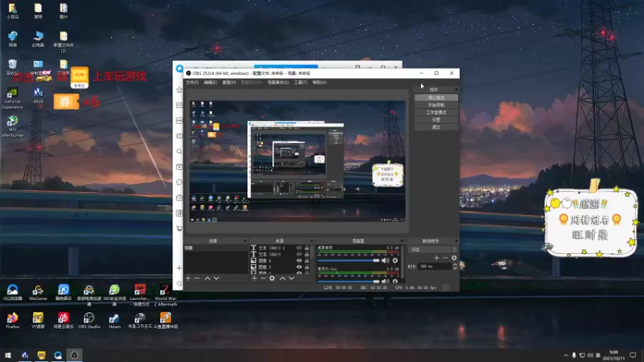The height and width of the screenshot is (362, 644).
Task: Remove scene transition with the minus icon
Action: tap(445, 257)
